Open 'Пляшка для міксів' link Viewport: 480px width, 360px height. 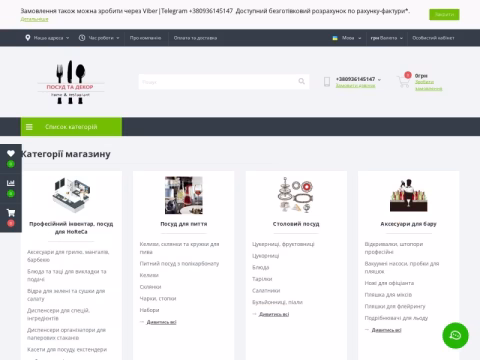click(388, 295)
